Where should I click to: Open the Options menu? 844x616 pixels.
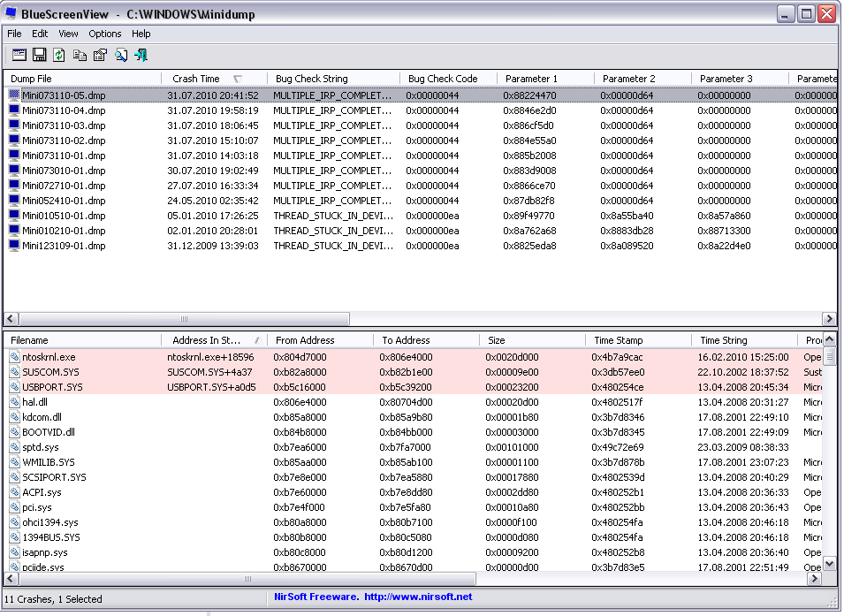105,34
